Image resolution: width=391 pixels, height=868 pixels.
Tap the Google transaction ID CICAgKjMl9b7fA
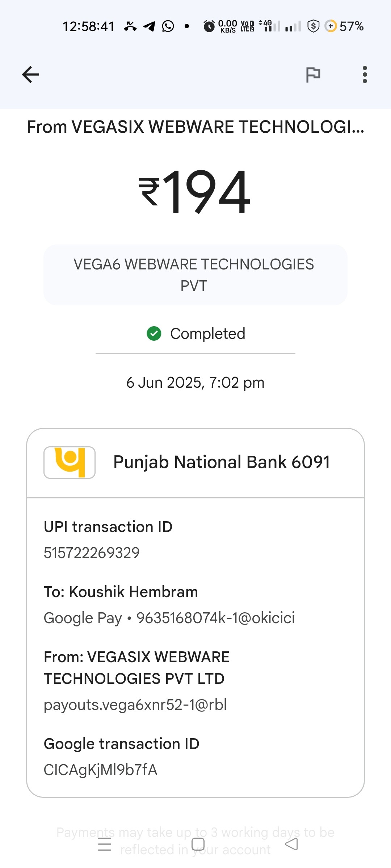tap(101, 770)
